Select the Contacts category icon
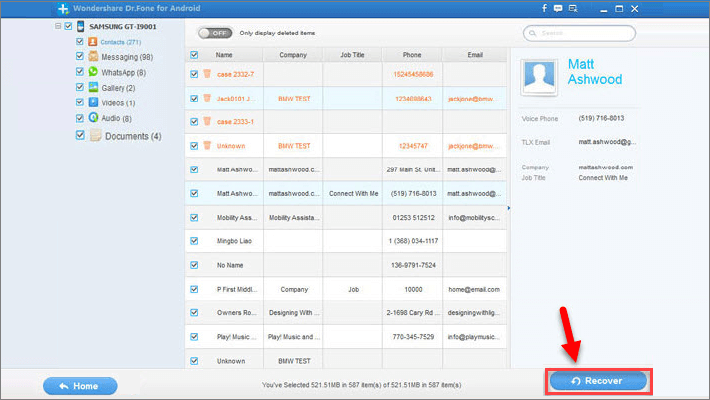Screen dimensions: 710x400 [93, 42]
